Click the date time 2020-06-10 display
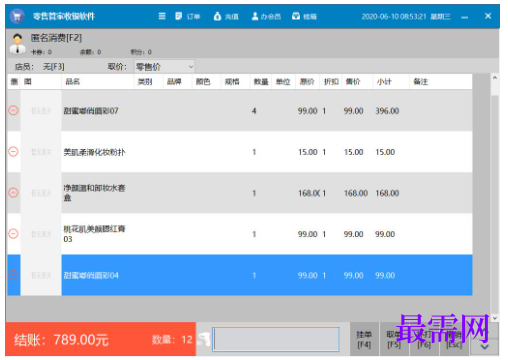Screen dimensions: 508x360 click(x=406, y=16)
